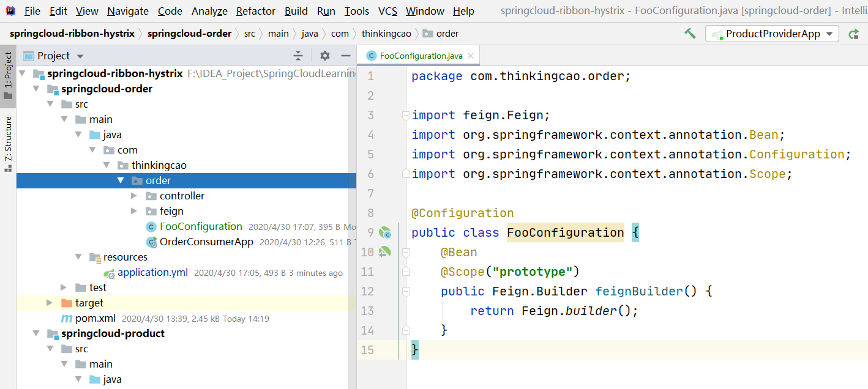This screenshot has width=868, height=389.
Task: Rerun the application with the green refresh icon
Action: 855,34
